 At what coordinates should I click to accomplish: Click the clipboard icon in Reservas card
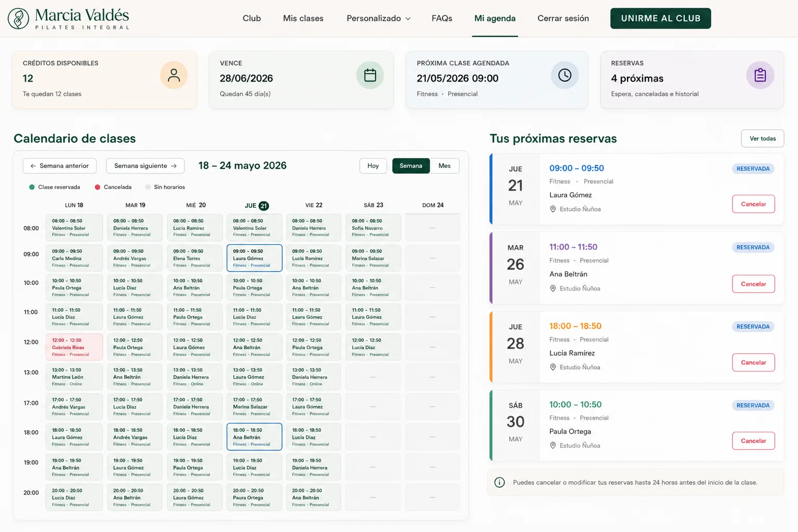pos(760,75)
